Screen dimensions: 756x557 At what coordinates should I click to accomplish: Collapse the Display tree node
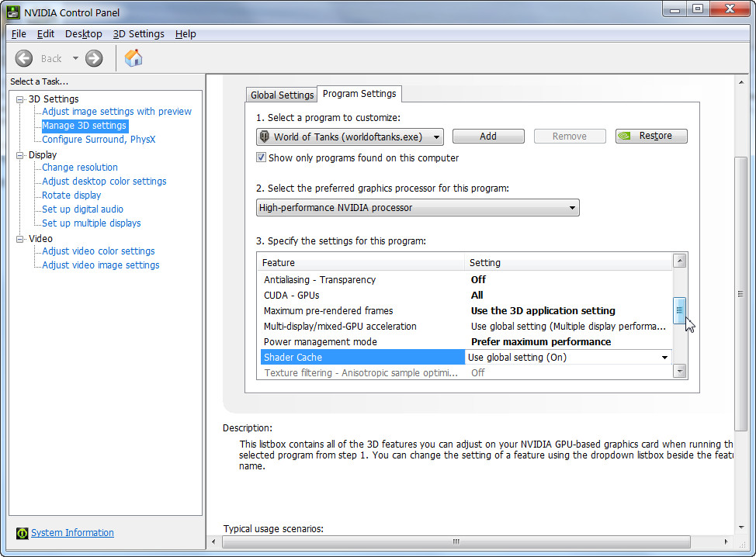coord(20,155)
